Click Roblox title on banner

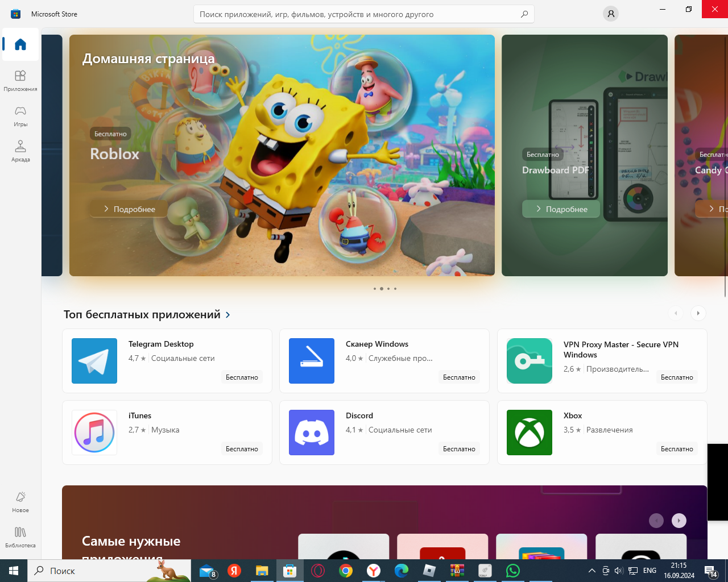[x=115, y=154]
